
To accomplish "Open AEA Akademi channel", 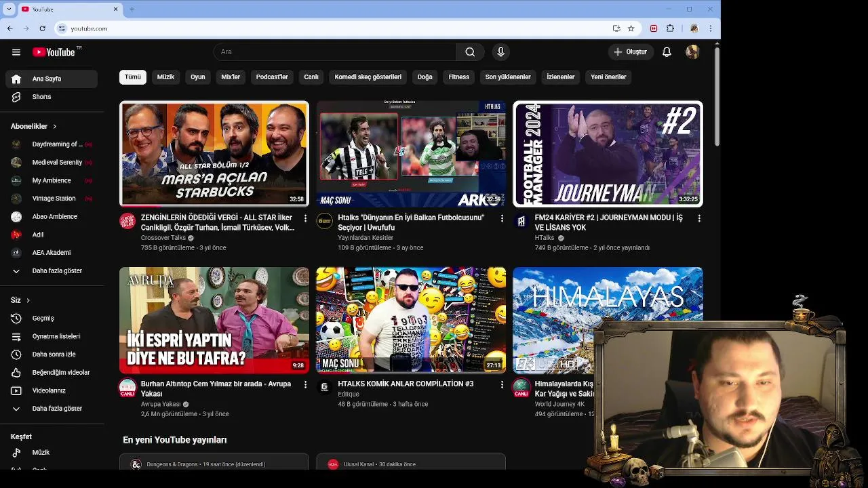I will [52, 253].
